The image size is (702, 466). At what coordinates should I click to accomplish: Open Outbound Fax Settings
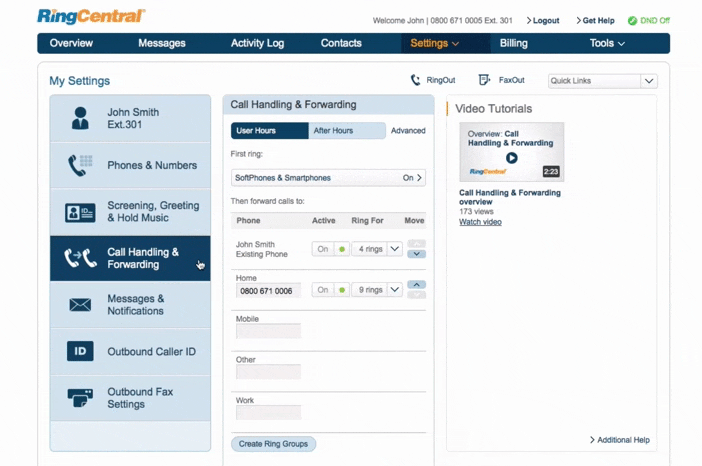(130, 398)
